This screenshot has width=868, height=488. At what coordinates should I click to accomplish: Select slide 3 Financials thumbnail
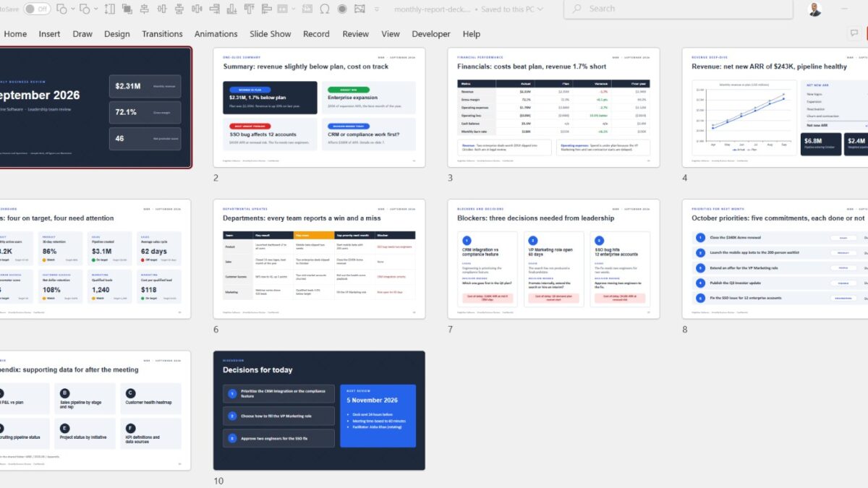[x=553, y=108]
